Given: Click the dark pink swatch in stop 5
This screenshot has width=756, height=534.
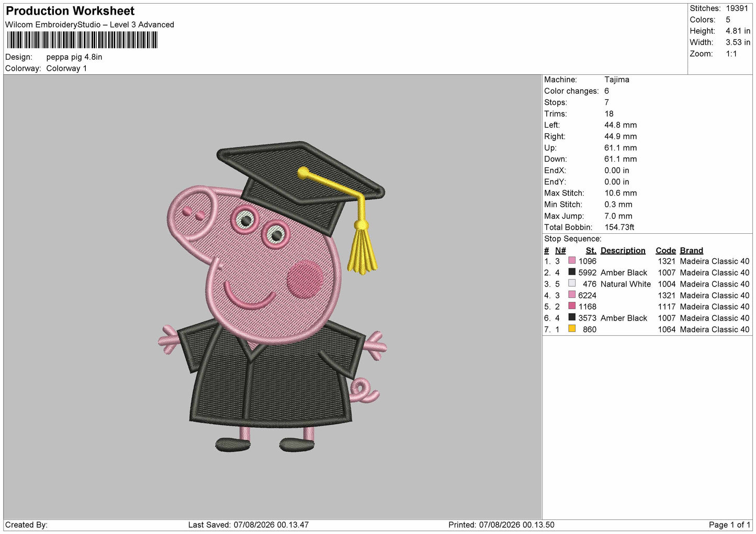Looking at the screenshot, I should [572, 306].
